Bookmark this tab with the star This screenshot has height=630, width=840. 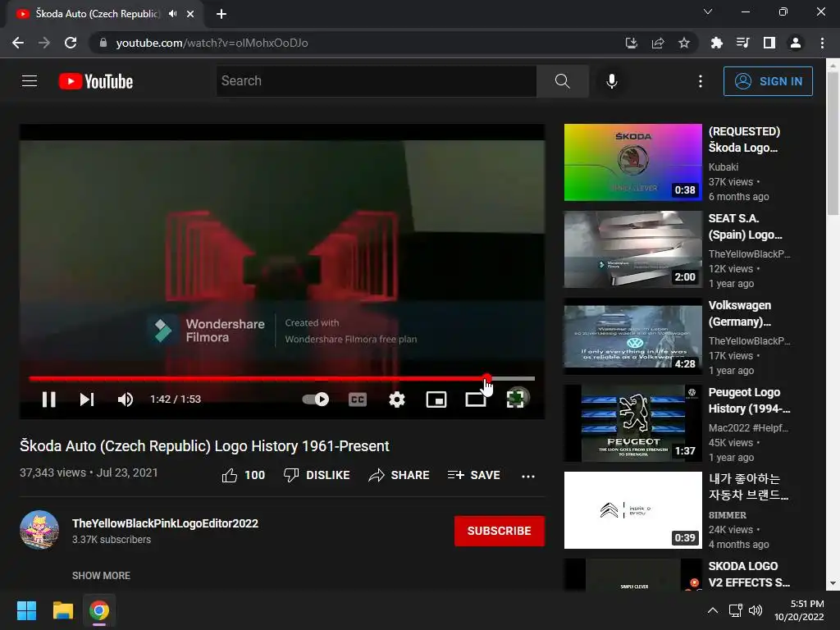pyautogui.click(x=684, y=43)
